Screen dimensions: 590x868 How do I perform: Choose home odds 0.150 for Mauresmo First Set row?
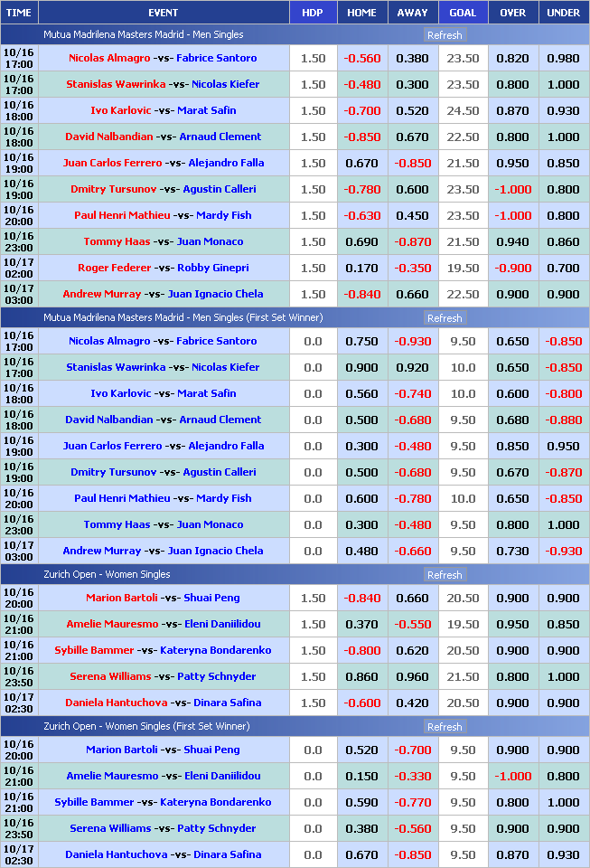pyautogui.click(x=361, y=776)
